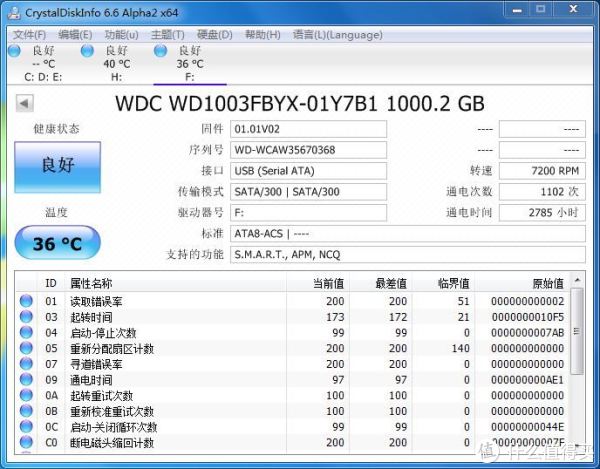
Task: Click the power-on hours 2785 小时 field
Action: tap(542, 213)
